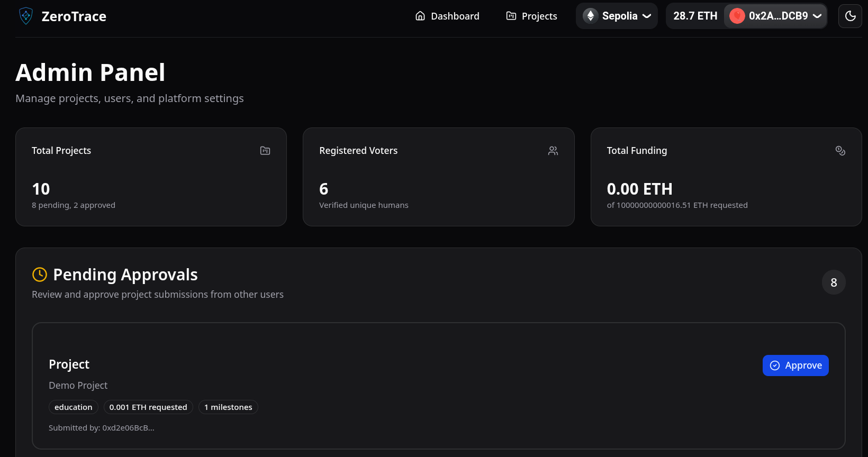Click the Ethereum network icon

click(x=591, y=16)
